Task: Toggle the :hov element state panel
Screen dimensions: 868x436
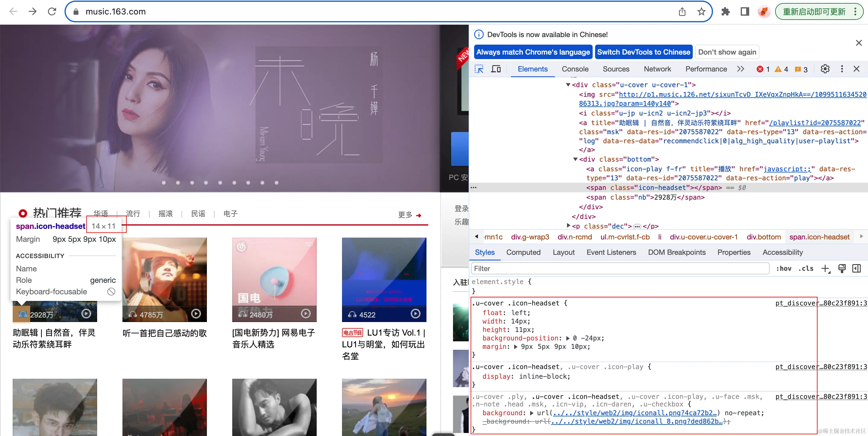Action: (x=784, y=269)
